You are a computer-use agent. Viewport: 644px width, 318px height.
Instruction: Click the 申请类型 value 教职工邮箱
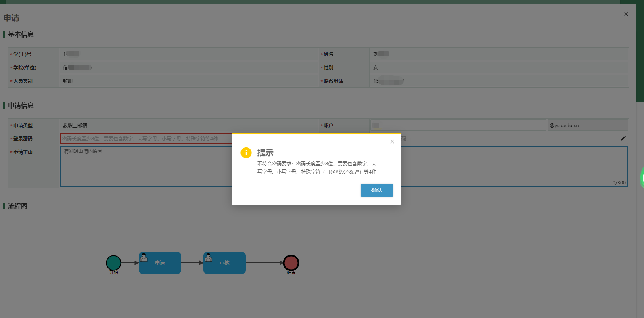75,126
